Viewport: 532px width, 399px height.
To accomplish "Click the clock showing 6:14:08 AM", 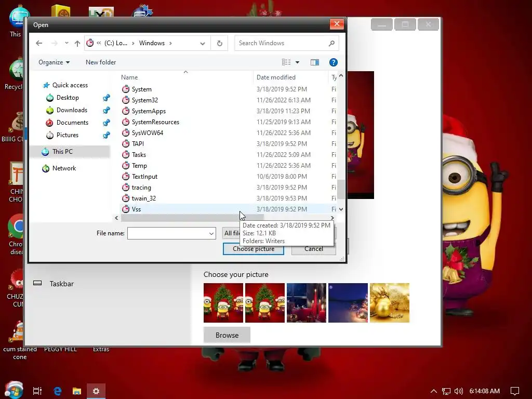I will (485, 391).
